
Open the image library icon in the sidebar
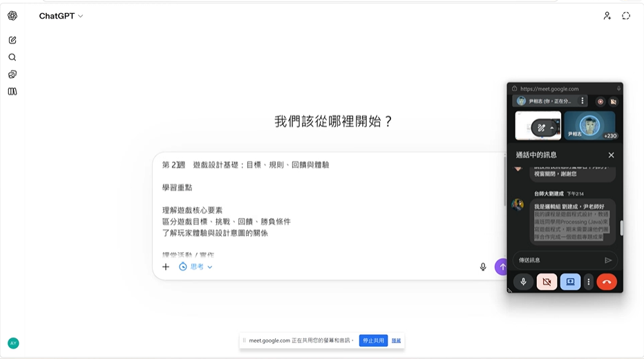coord(12,75)
